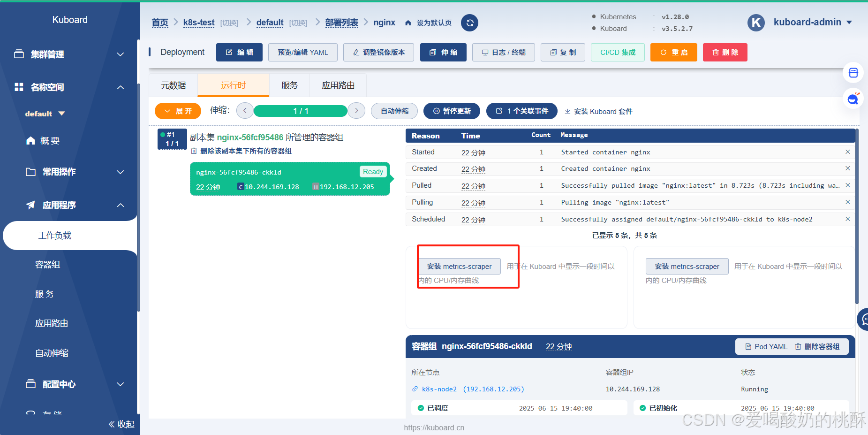This screenshot has height=435, width=868.
Task: Click the orange 展开 expand button
Action: (178, 111)
